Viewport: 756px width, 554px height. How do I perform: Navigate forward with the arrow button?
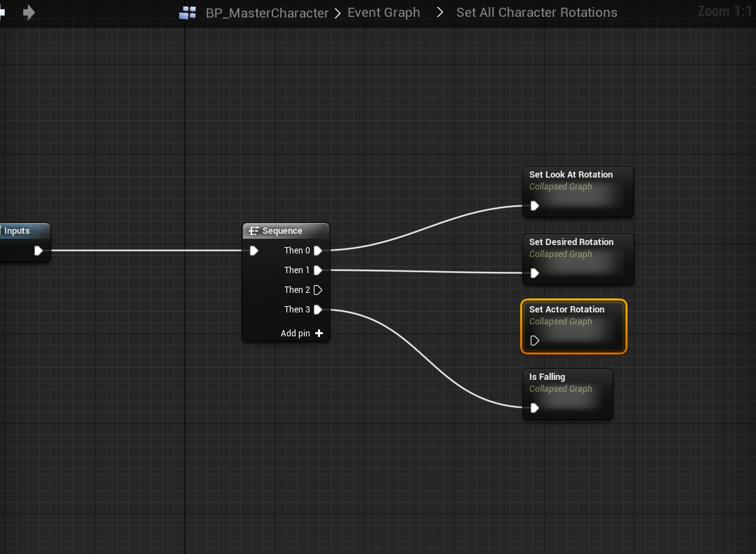point(29,13)
